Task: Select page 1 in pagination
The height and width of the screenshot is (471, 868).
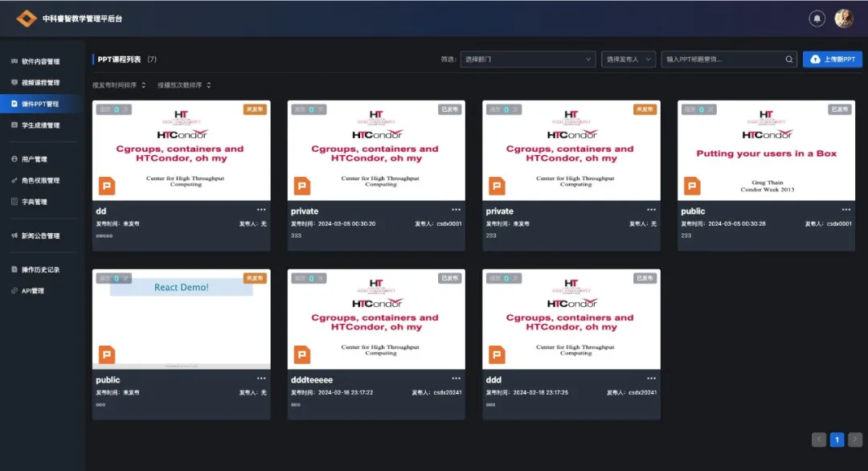Action: pos(837,440)
